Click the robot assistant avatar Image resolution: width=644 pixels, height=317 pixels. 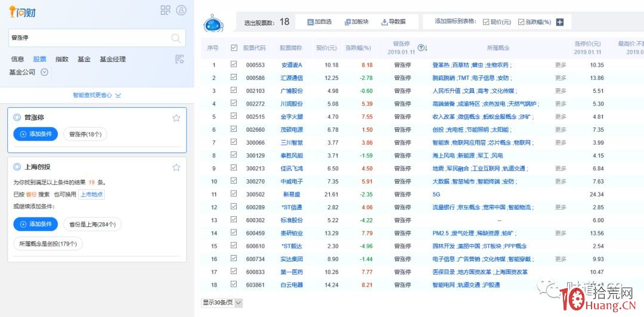(x=214, y=23)
